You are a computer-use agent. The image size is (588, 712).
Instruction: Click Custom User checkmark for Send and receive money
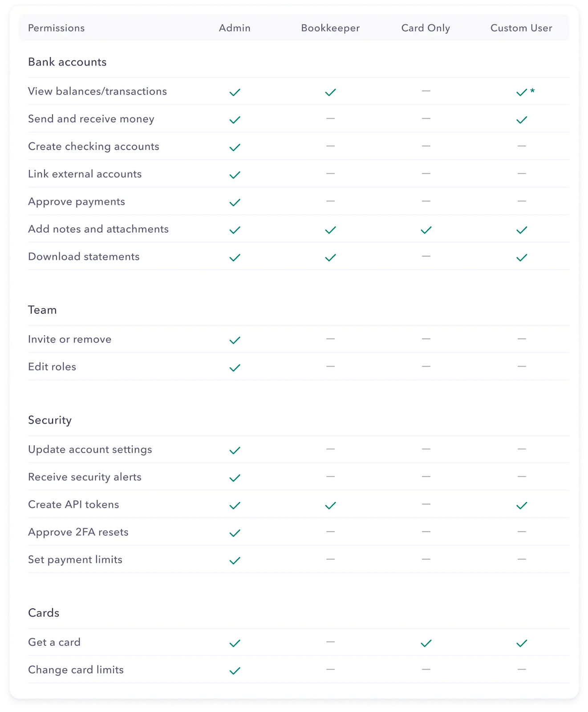pos(522,120)
